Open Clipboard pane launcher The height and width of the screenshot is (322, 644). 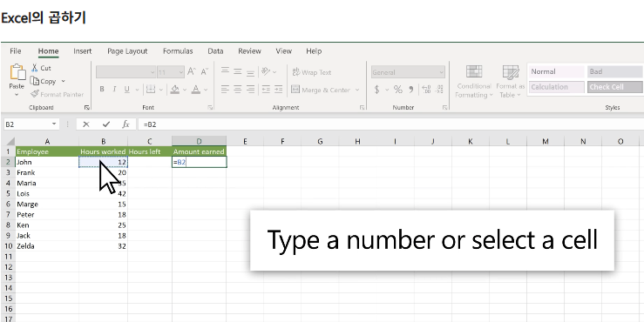86,107
